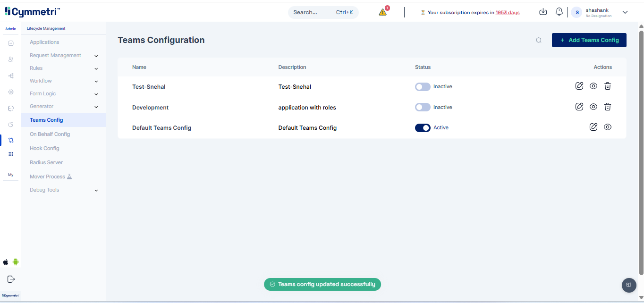
Task: Click the 1953 days subscription link
Action: (508, 13)
